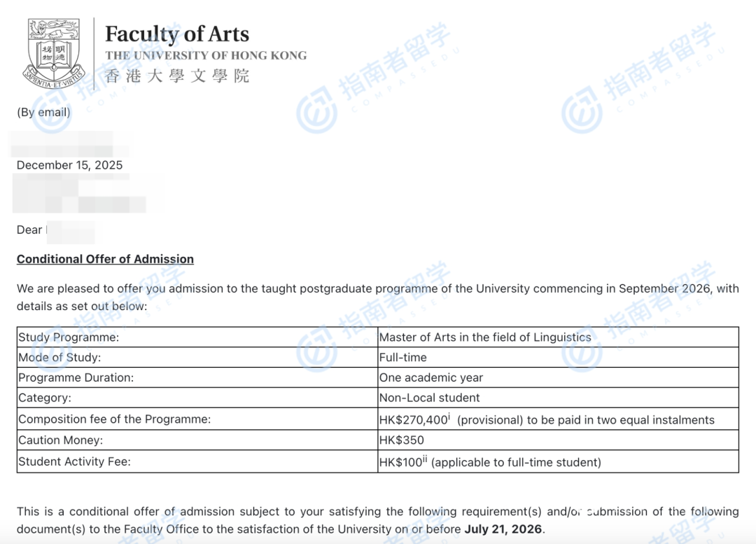Viewport: 756px width, 544px height.
Task: Click the Chinese faculty name 香港大學文學院
Action: 177,76
